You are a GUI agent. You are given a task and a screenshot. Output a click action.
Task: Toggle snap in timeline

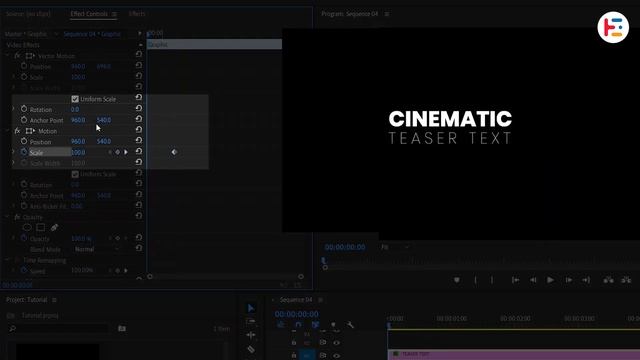[x=298, y=325]
